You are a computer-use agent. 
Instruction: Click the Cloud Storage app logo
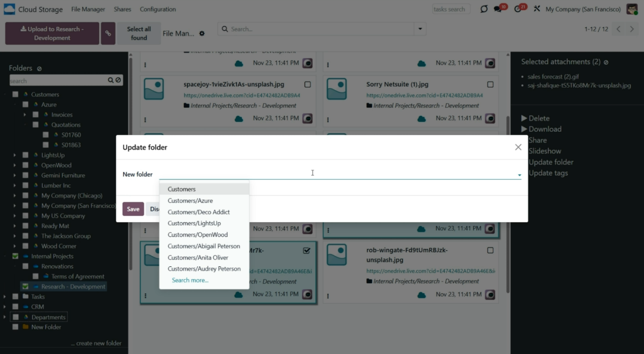click(9, 9)
